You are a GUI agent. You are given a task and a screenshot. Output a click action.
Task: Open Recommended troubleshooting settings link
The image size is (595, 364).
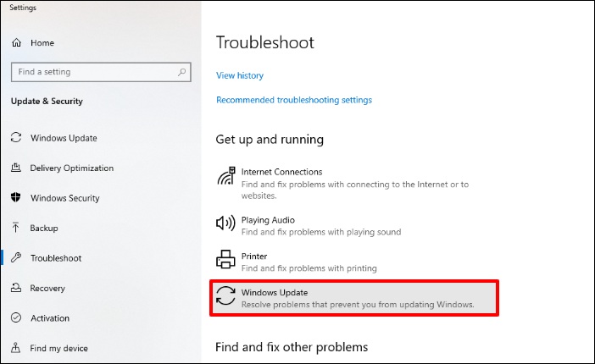[294, 100]
